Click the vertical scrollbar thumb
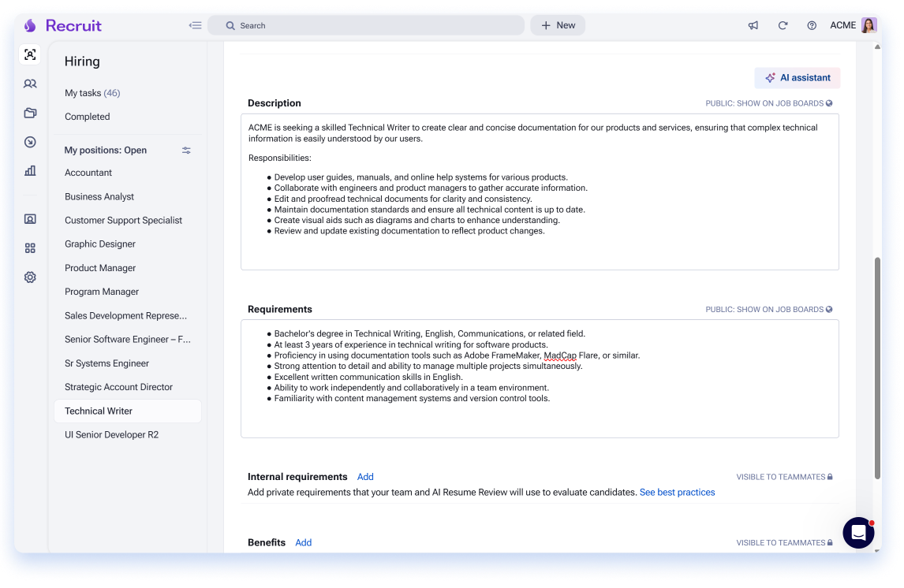 pos(877,369)
